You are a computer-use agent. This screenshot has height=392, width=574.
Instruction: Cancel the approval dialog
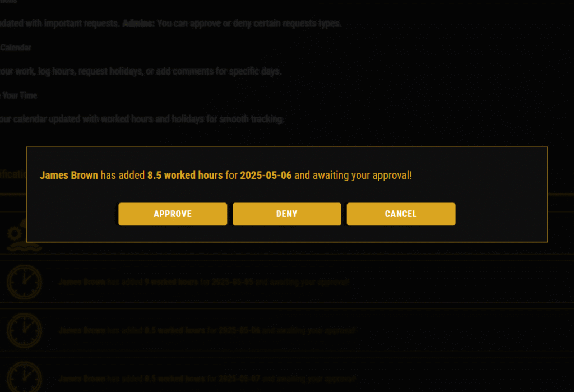pos(401,214)
